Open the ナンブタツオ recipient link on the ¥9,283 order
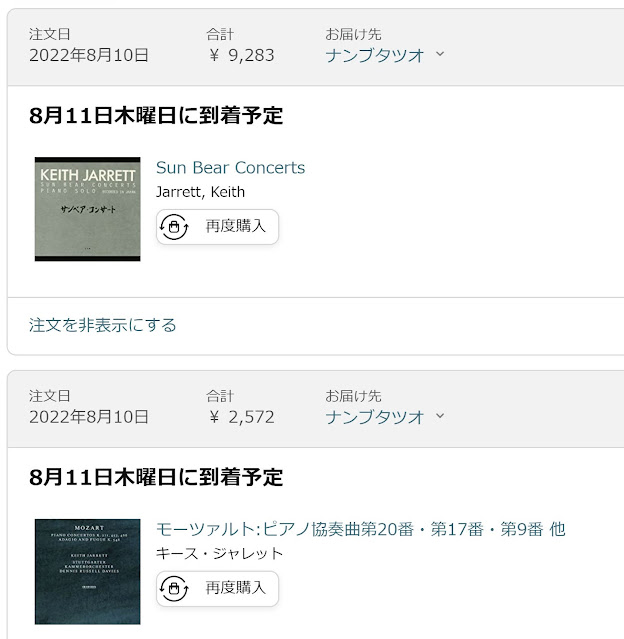 [x=375, y=55]
